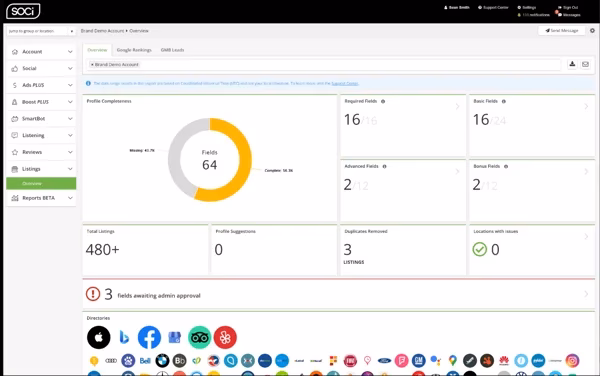Select the Fiat directory icon
This screenshot has height=376, width=600.
coord(350,360)
